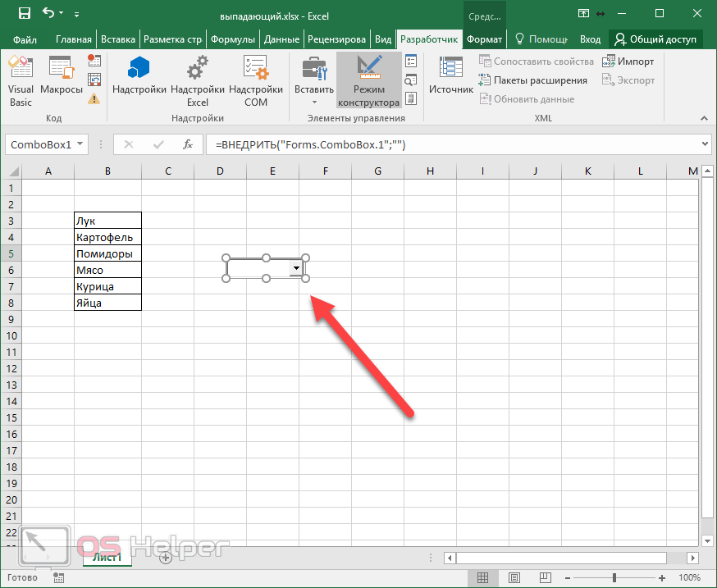Select Normal view button in status bar
The width and height of the screenshot is (717, 588).
tap(483, 577)
